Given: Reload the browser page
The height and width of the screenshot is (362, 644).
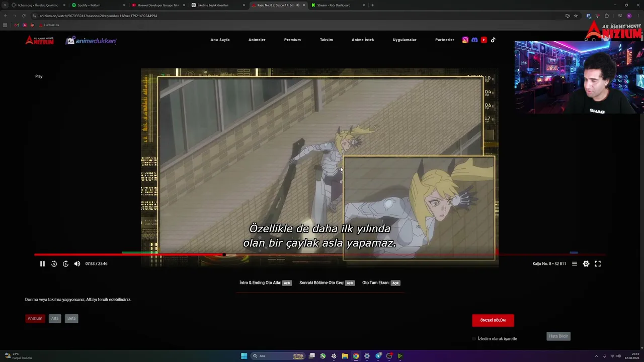Looking at the screenshot, I should [24, 16].
